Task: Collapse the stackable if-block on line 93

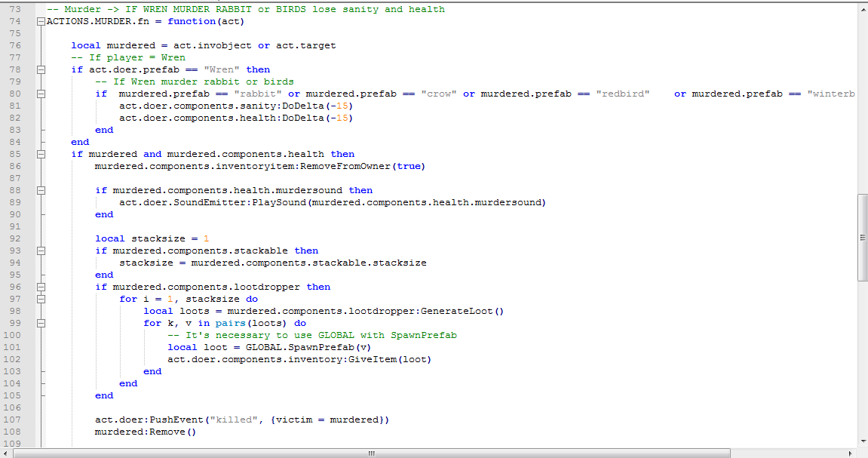Action: click(x=40, y=251)
